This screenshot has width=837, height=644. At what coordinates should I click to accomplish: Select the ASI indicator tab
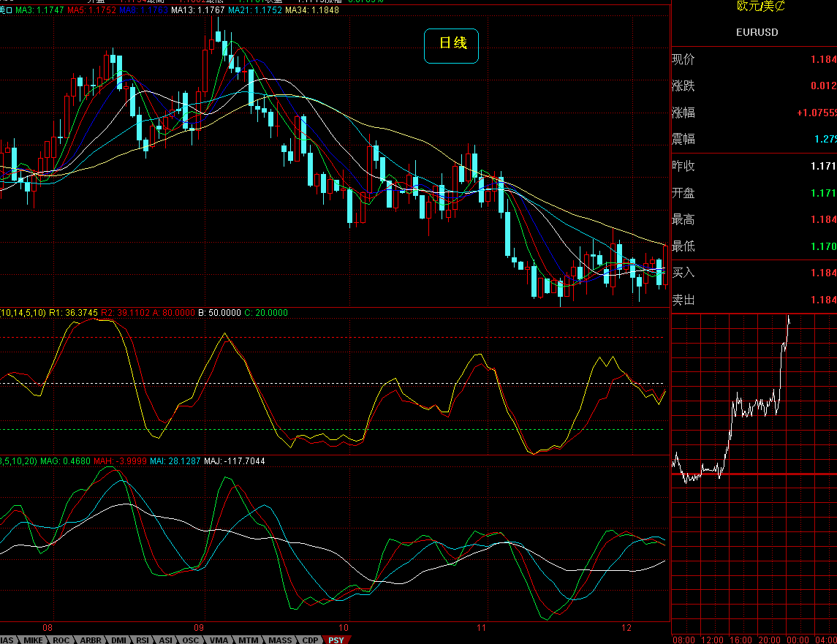[x=166, y=640]
